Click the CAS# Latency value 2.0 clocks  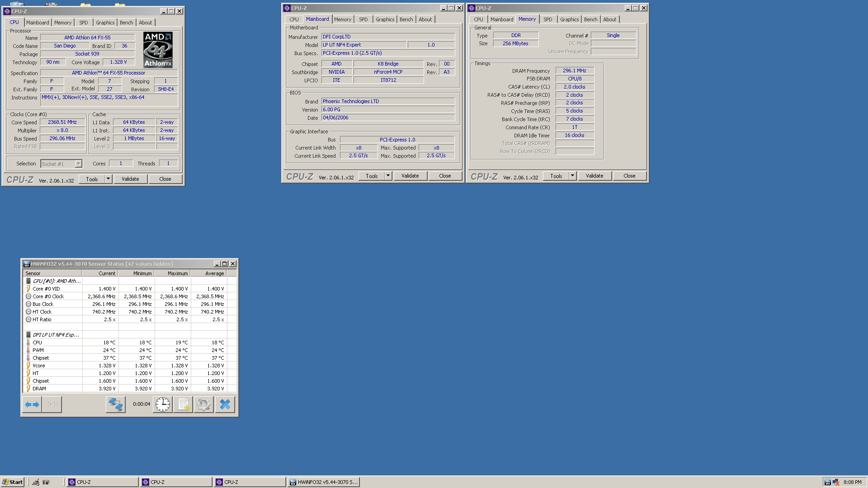coord(575,87)
